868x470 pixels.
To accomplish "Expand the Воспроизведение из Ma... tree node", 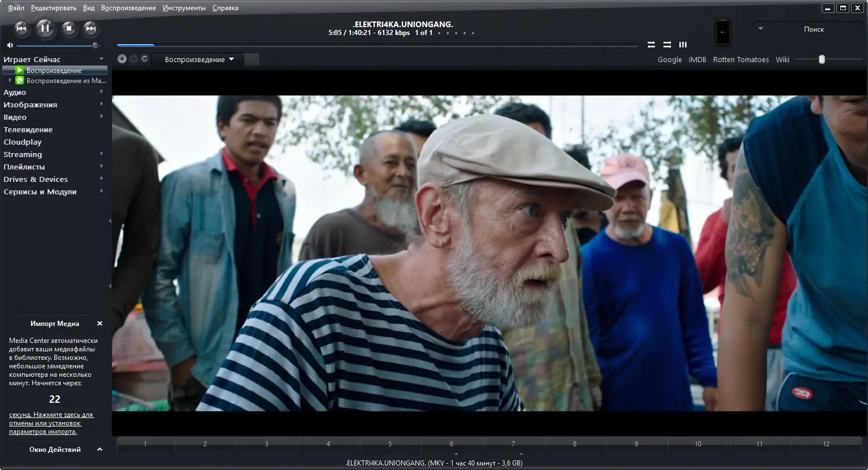I will pos(10,80).
